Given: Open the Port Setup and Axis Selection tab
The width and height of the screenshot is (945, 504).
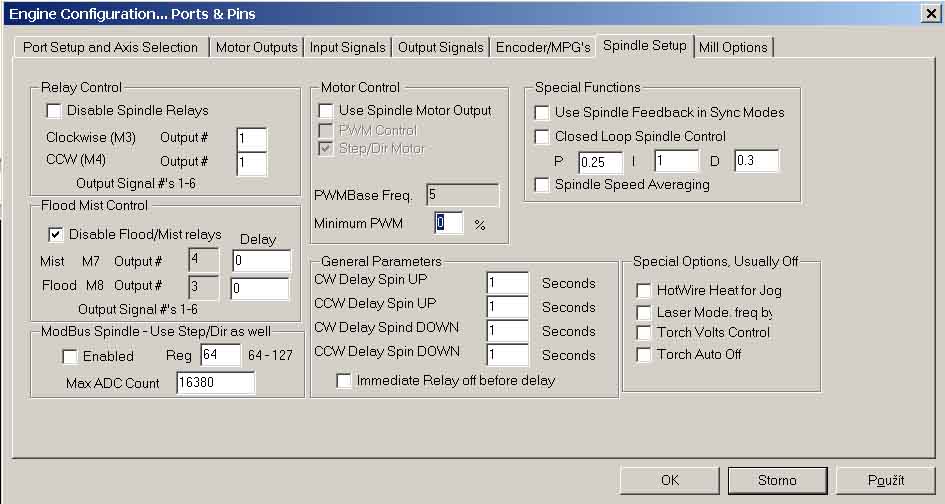Looking at the screenshot, I should (x=111, y=47).
